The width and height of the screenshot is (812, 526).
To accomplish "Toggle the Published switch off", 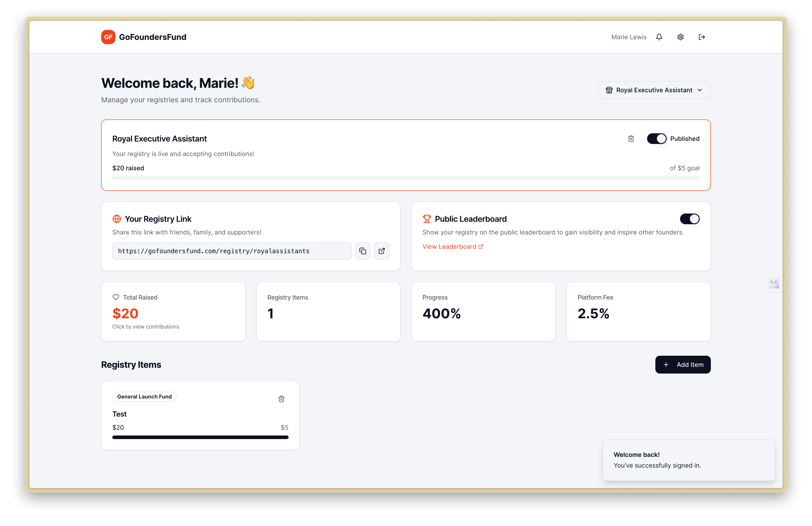I will click(656, 139).
